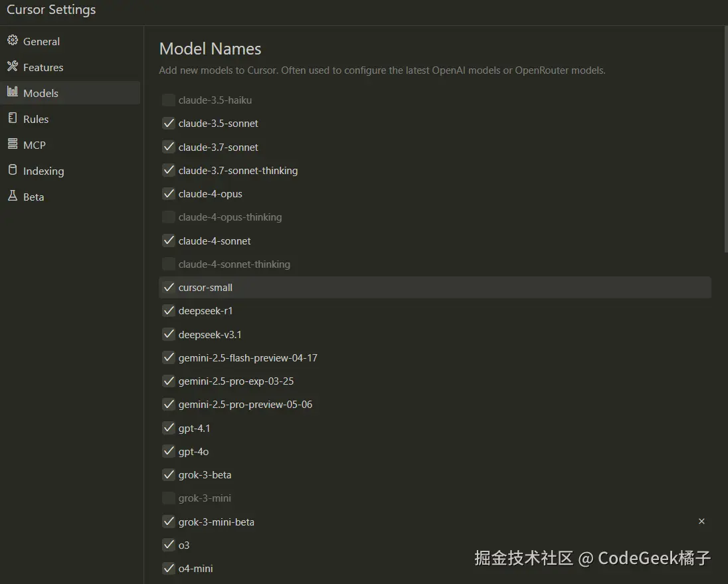Disable the deepseek-r1 checkbox
The image size is (728, 584).
(169, 310)
